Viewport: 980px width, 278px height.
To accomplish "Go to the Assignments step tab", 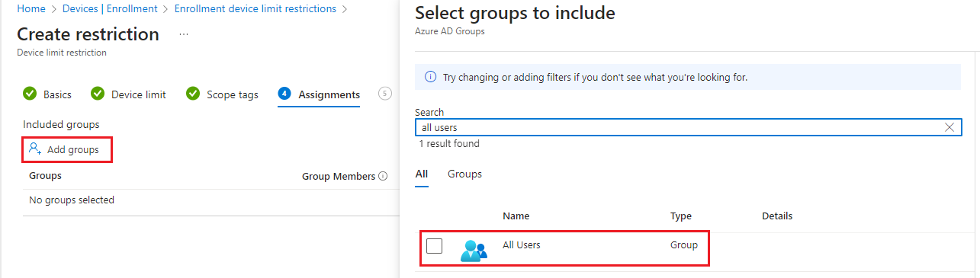I will tap(319, 94).
